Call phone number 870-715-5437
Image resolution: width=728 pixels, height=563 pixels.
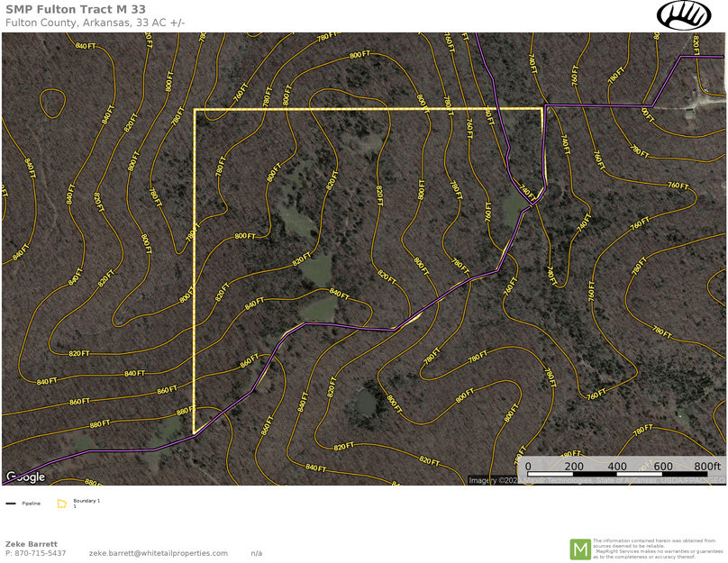pyautogui.click(x=37, y=553)
